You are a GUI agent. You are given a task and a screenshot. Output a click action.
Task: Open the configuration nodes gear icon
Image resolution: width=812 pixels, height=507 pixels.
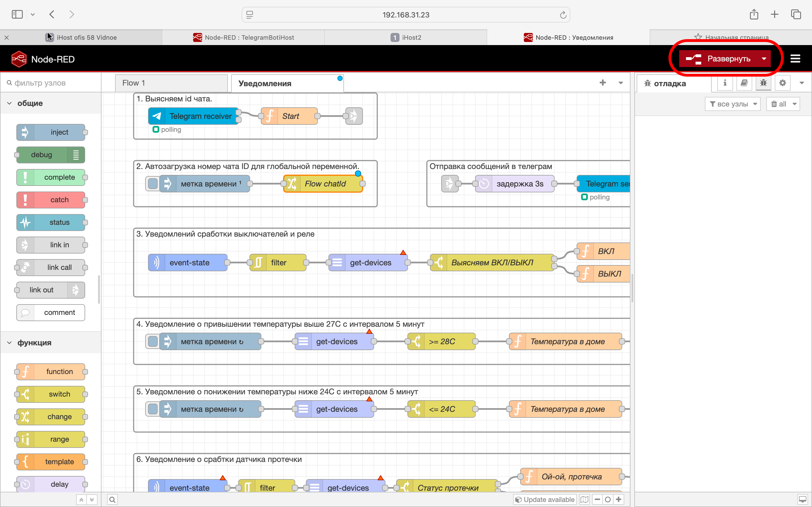pos(782,83)
